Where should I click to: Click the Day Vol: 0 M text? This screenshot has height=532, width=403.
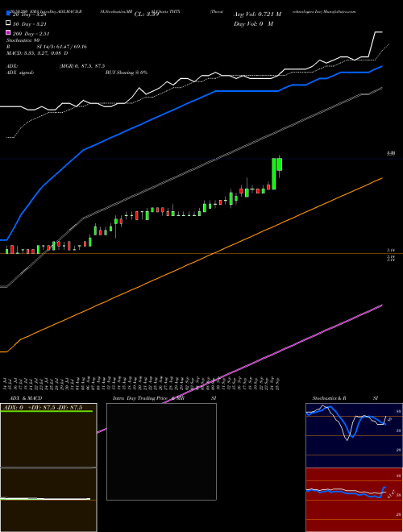253,23
